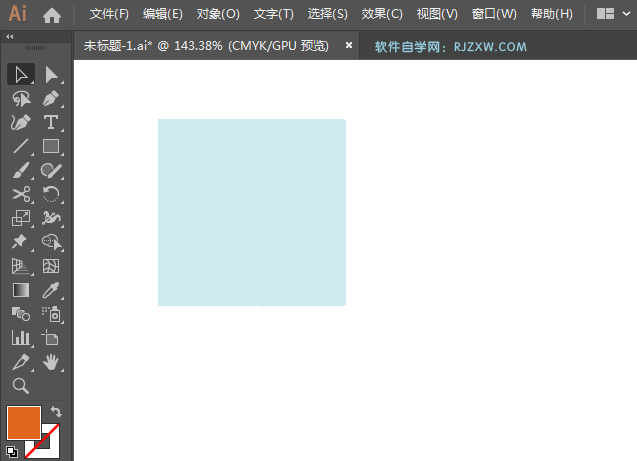Open the 帮助(H) menu
The height and width of the screenshot is (461, 637).
point(552,14)
